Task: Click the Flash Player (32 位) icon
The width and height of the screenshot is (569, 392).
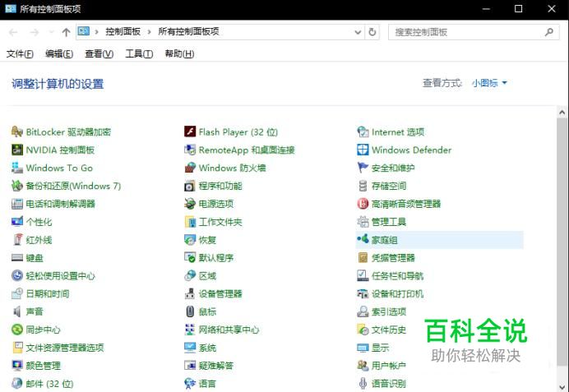Action: pyautogui.click(x=190, y=131)
